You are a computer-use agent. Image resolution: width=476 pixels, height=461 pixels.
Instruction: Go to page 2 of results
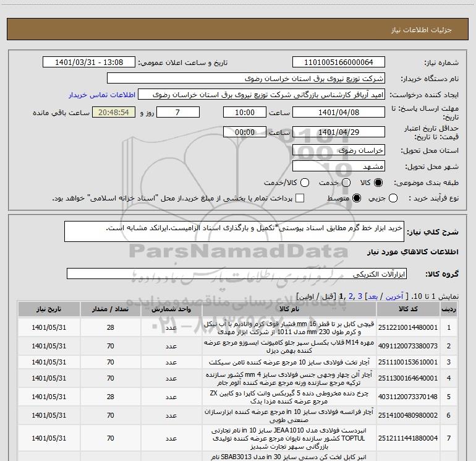click(351, 296)
